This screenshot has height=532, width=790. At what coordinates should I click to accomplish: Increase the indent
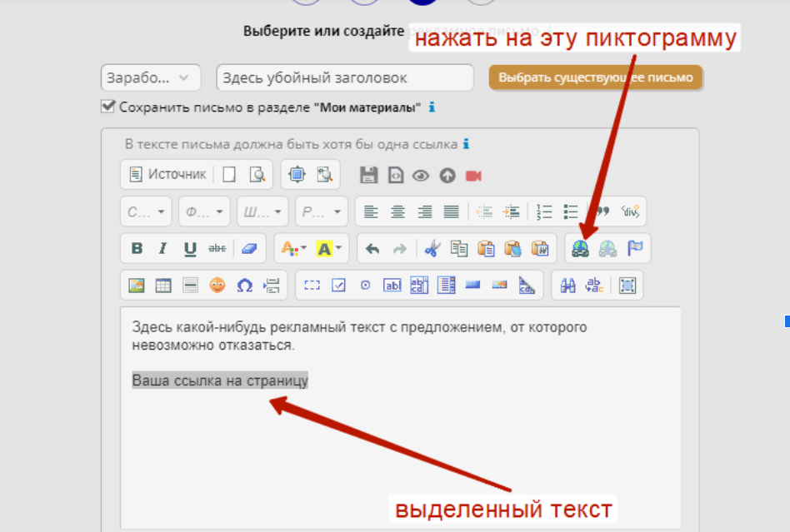click(x=512, y=212)
